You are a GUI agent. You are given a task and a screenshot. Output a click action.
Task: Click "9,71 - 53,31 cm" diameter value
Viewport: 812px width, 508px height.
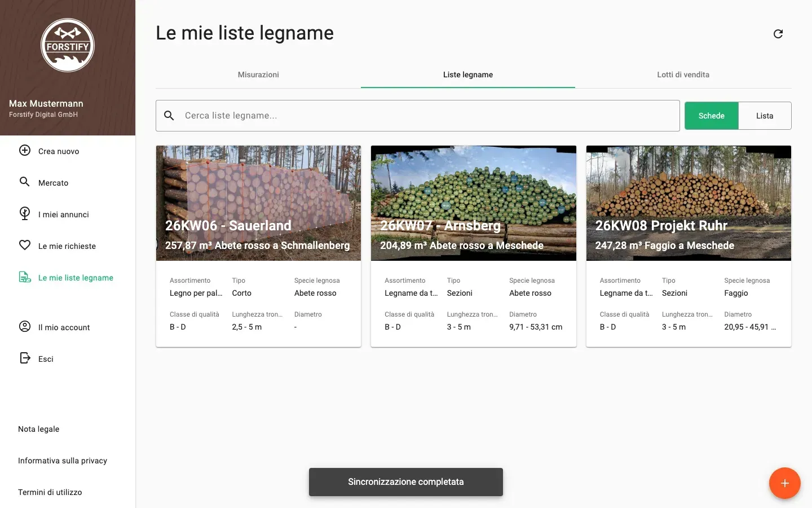(536, 327)
